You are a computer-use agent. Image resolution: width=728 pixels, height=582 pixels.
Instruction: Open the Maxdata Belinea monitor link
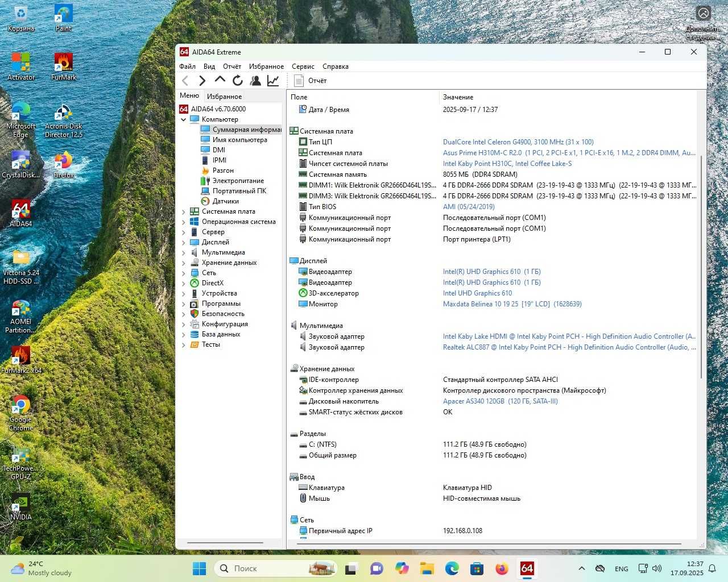[x=512, y=304]
